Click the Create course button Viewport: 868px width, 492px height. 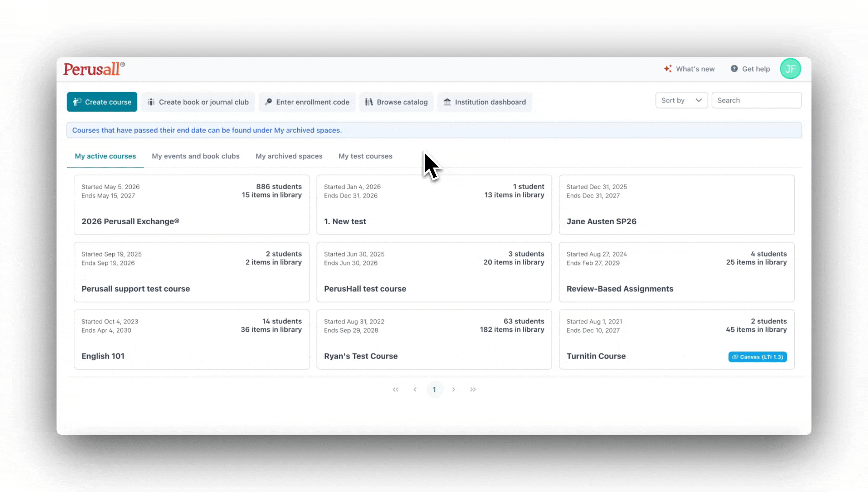click(102, 102)
